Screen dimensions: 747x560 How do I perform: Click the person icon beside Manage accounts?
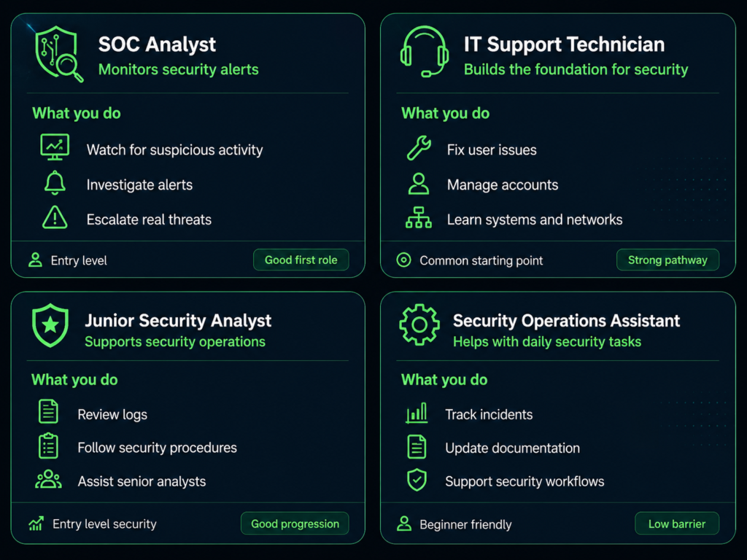(x=419, y=184)
